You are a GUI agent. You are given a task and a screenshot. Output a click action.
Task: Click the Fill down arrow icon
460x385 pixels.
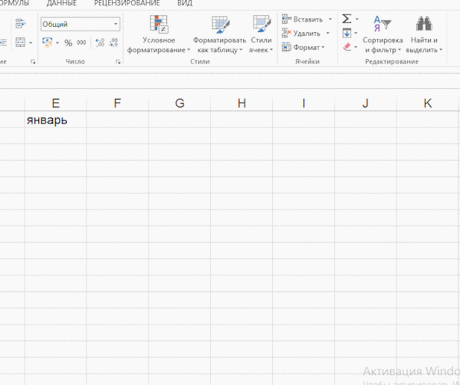point(347,33)
